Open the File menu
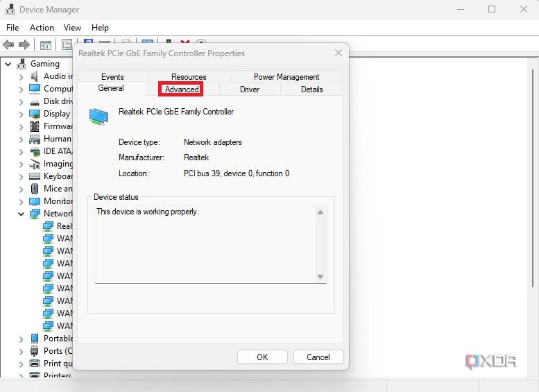Viewport: 539px width, 392px height. [12, 28]
